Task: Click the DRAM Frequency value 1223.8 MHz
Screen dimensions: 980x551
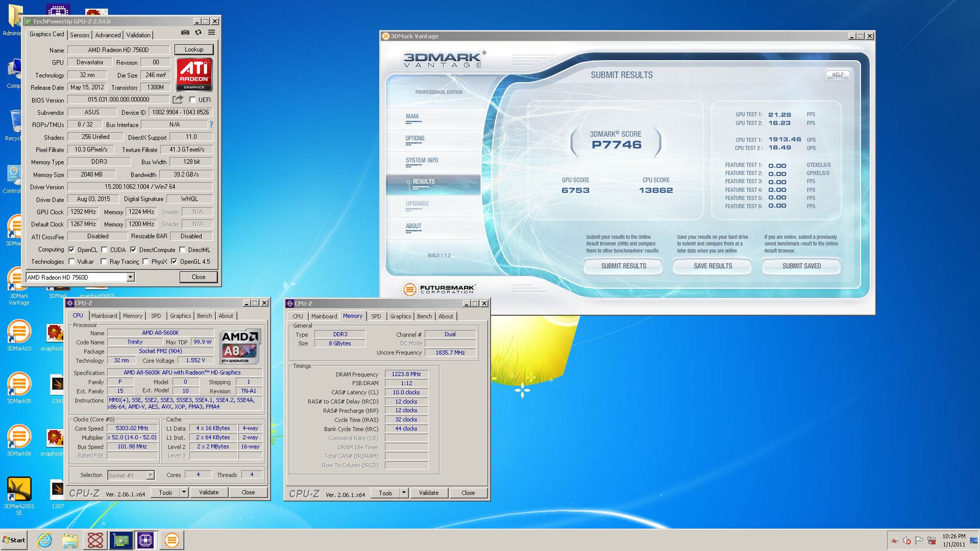Action: 406,374
